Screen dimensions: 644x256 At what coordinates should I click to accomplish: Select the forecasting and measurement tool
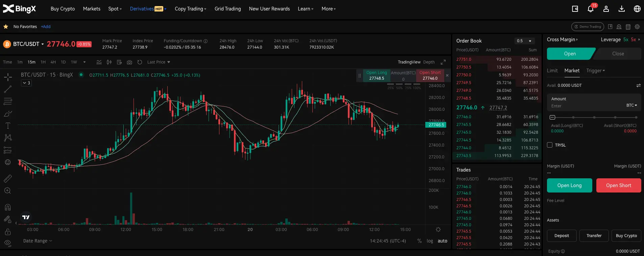[x=8, y=150]
